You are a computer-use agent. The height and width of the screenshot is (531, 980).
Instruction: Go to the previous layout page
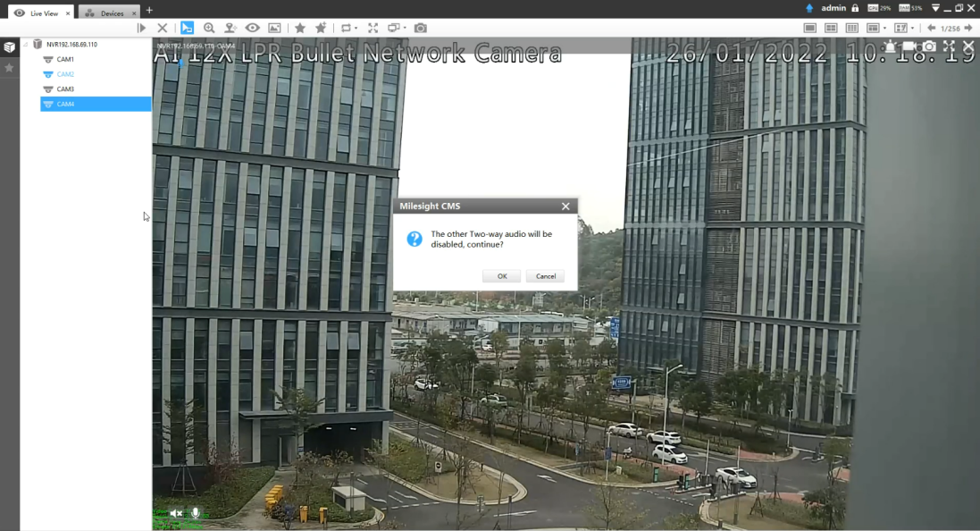pos(931,28)
